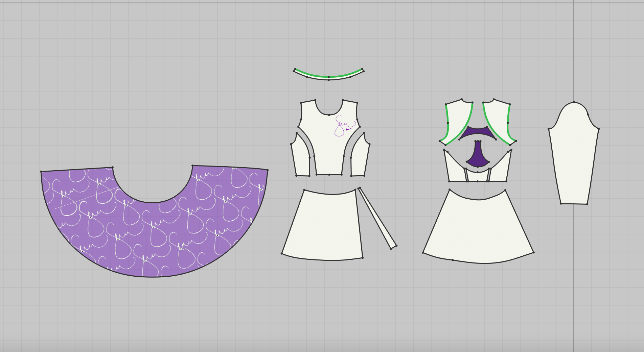Click the point at top of sleeve cap
This screenshot has width=644, height=352.
click(574, 102)
